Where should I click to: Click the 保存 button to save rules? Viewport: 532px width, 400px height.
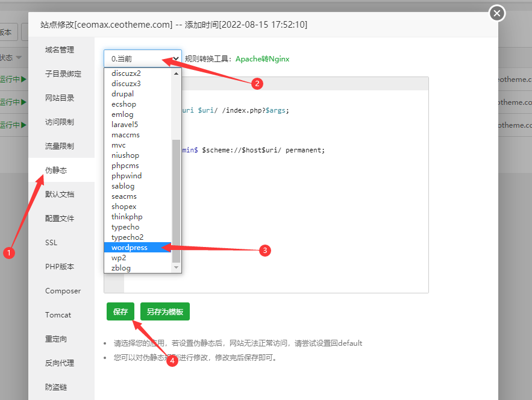click(x=120, y=311)
